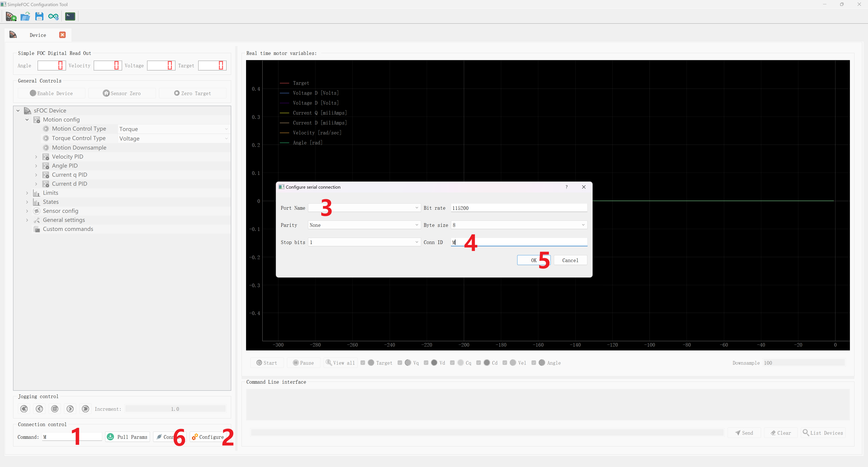This screenshot has width=868, height=467.
Task: Open the console terminal toolbar icon
Action: (70, 16)
